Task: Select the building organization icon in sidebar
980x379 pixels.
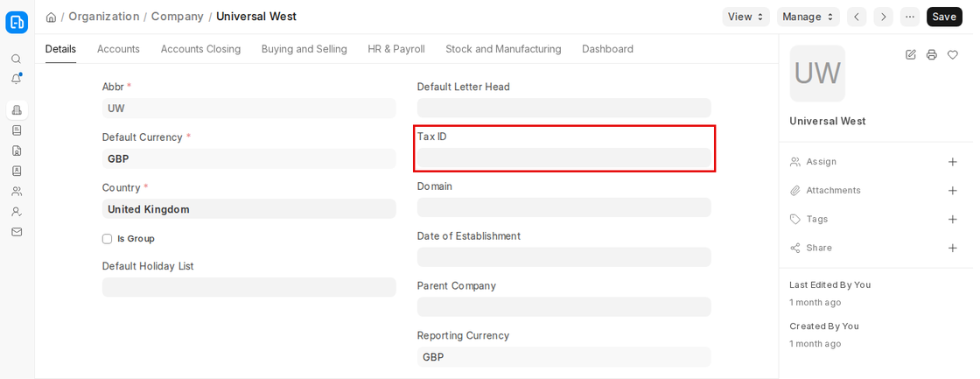Action: coord(17,110)
